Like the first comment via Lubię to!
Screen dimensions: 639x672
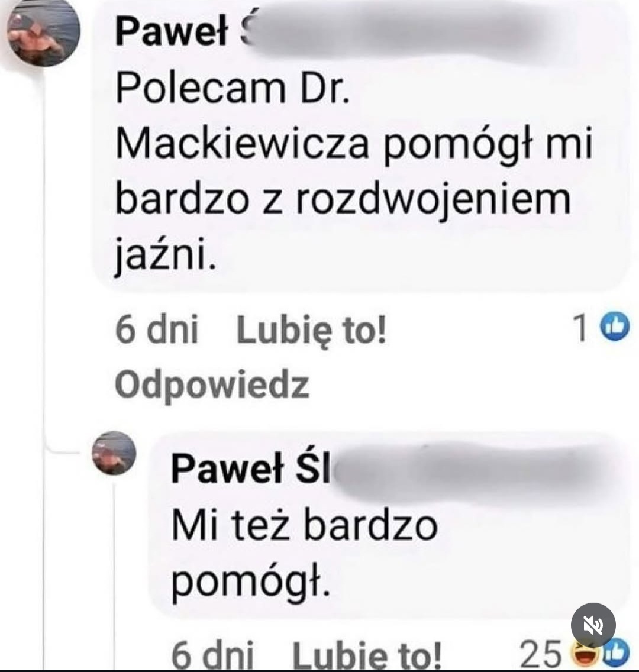click(312, 330)
